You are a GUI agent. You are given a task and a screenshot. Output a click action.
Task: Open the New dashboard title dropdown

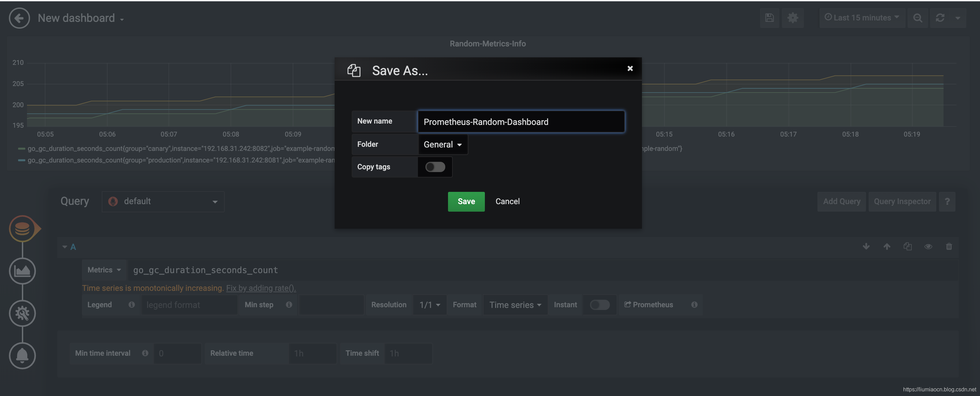81,18
